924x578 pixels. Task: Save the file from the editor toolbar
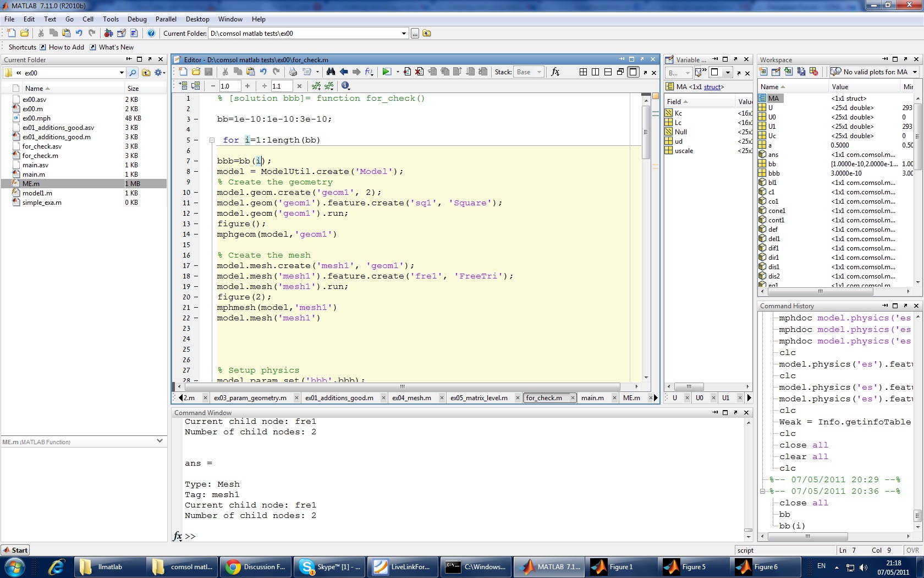208,72
